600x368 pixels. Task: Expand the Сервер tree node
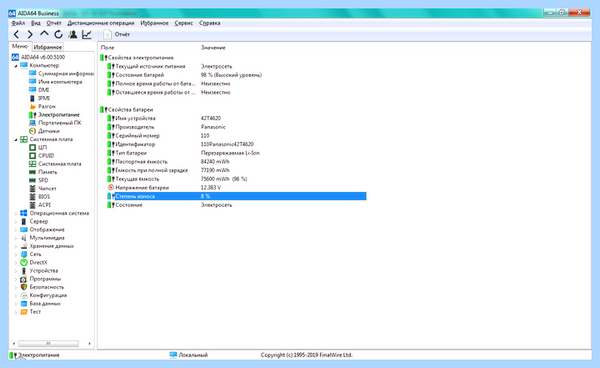pos(16,221)
